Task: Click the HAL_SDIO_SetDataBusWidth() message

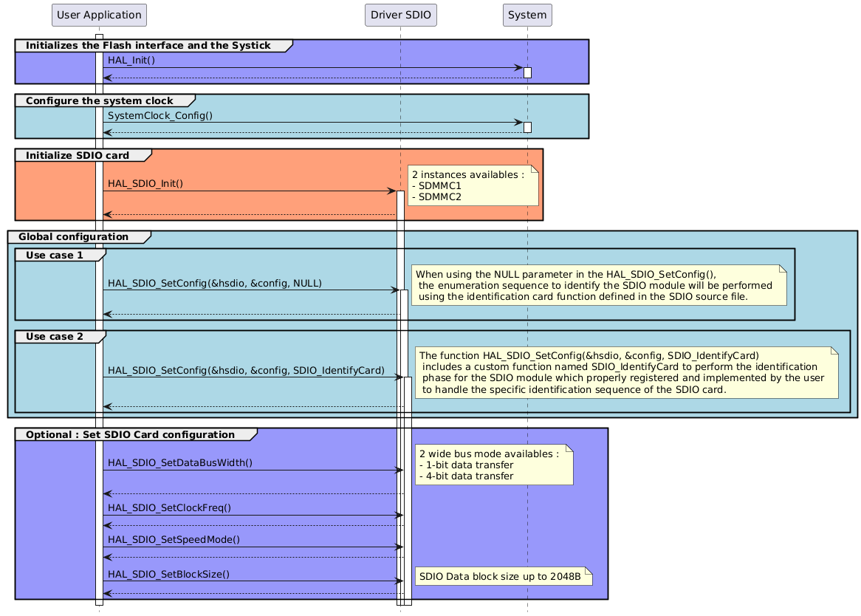Action: 180,463
